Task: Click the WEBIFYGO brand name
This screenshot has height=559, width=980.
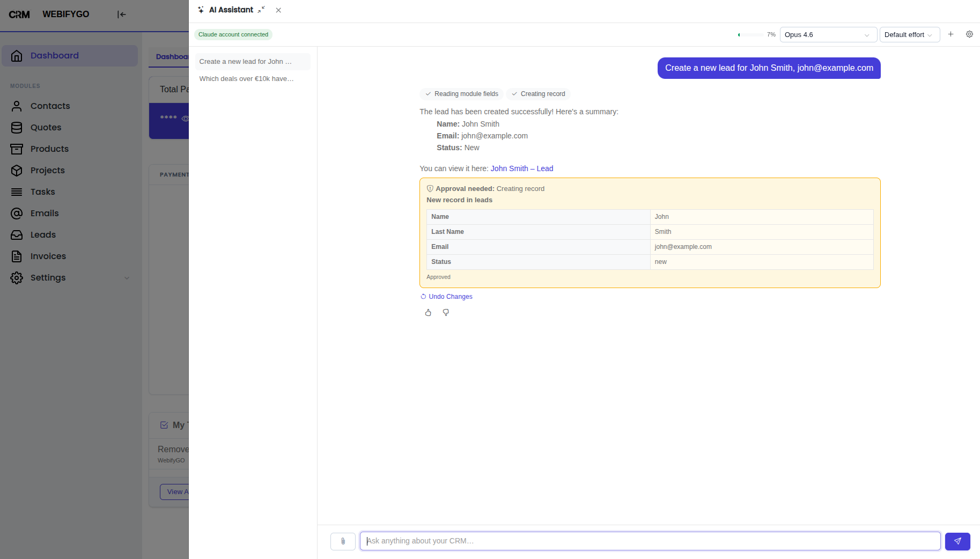Action: click(66, 14)
